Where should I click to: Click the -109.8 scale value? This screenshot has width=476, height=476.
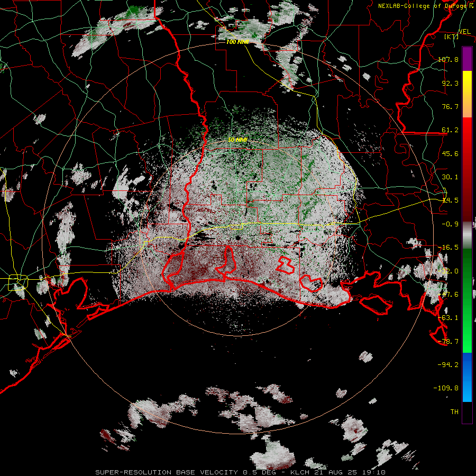[446, 388]
